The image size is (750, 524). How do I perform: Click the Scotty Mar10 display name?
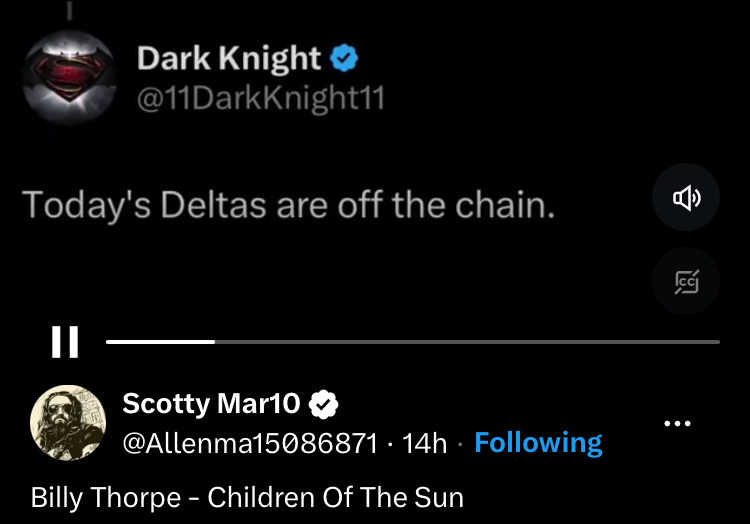210,404
